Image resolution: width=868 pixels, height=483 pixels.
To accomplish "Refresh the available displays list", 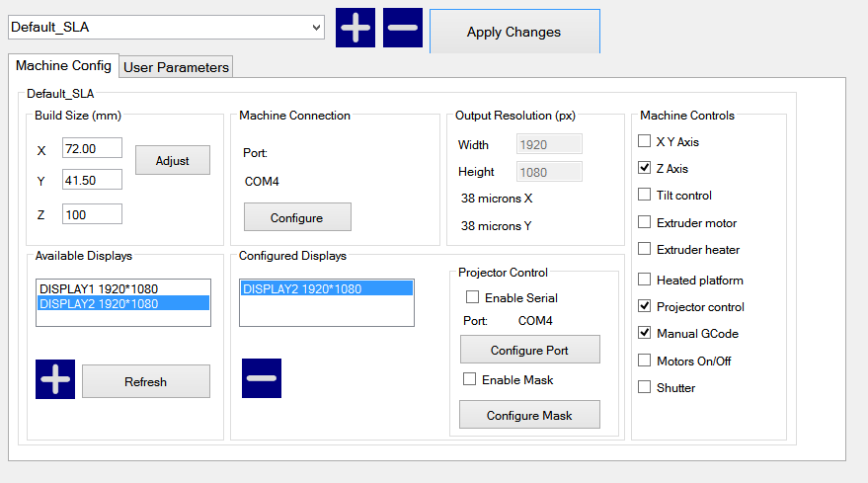I will 145,381.
